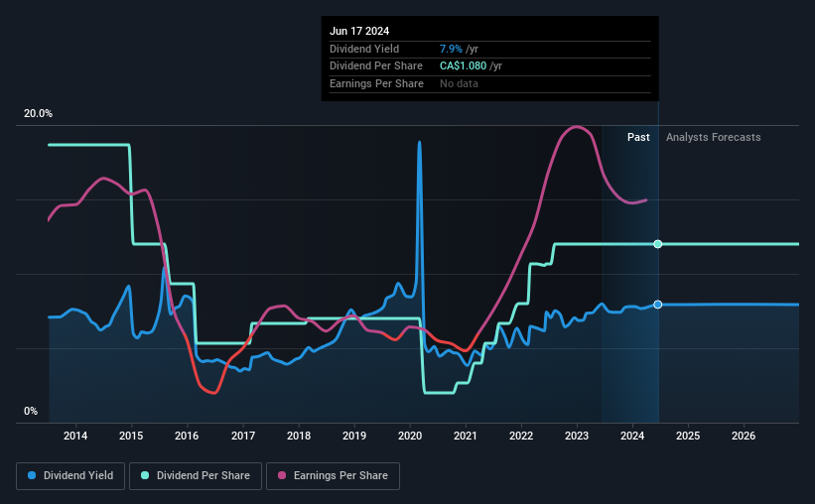Click the 2019 x-axis label

tap(354, 436)
